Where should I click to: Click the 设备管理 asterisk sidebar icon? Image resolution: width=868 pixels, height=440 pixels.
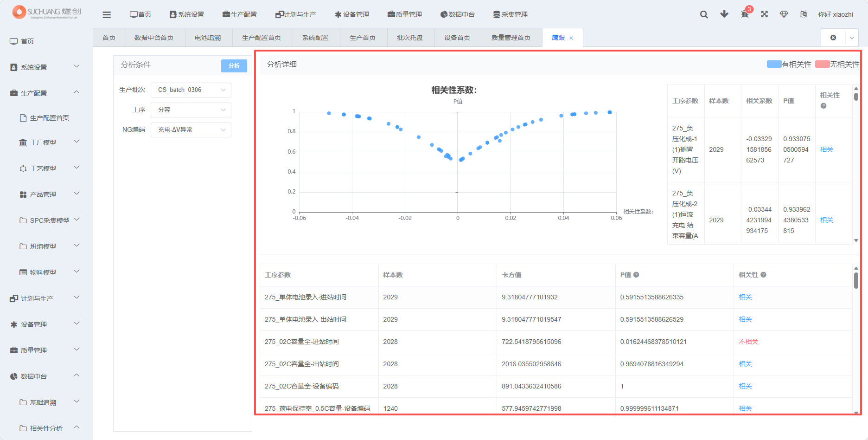(14, 324)
